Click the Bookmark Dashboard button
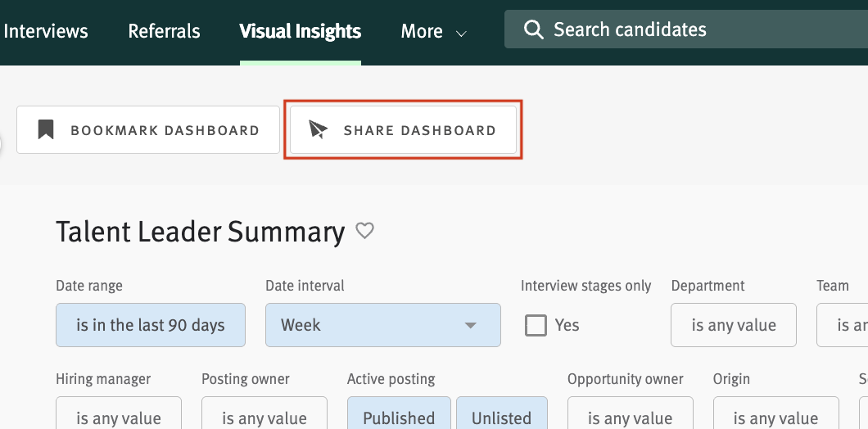Image resolution: width=868 pixels, height=429 pixels. 147,130
